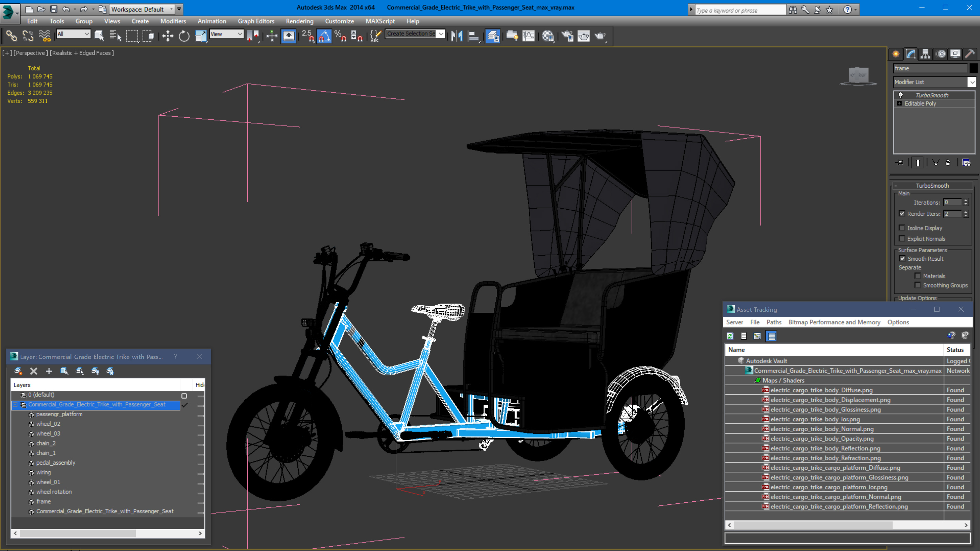Click the keyword search input field
The width and height of the screenshot is (980, 551).
[740, 10]
